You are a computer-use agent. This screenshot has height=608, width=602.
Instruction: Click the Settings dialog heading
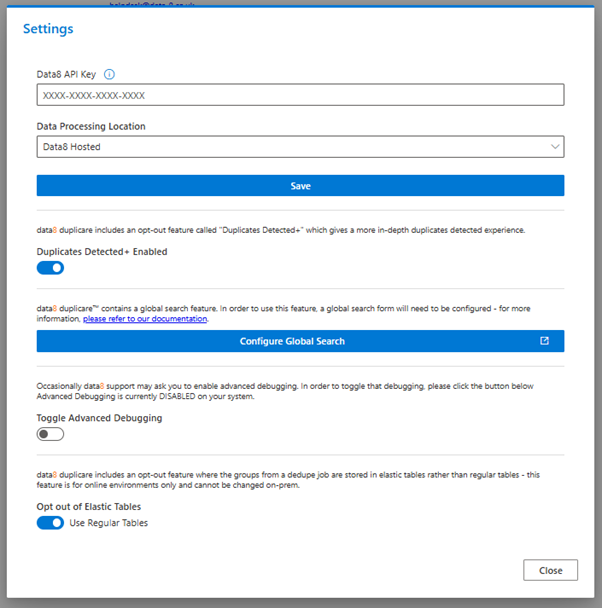click(48, 29)
